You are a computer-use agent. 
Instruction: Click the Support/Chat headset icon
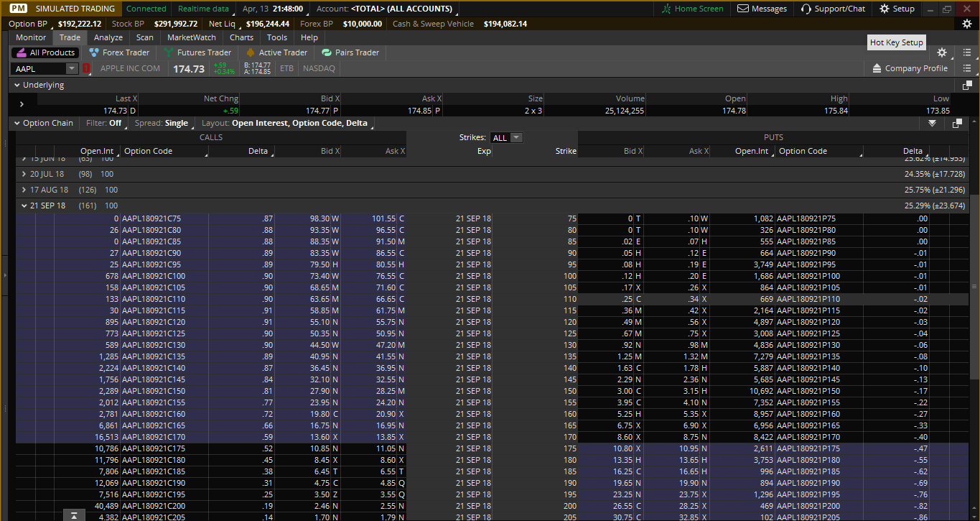(806, 9)
